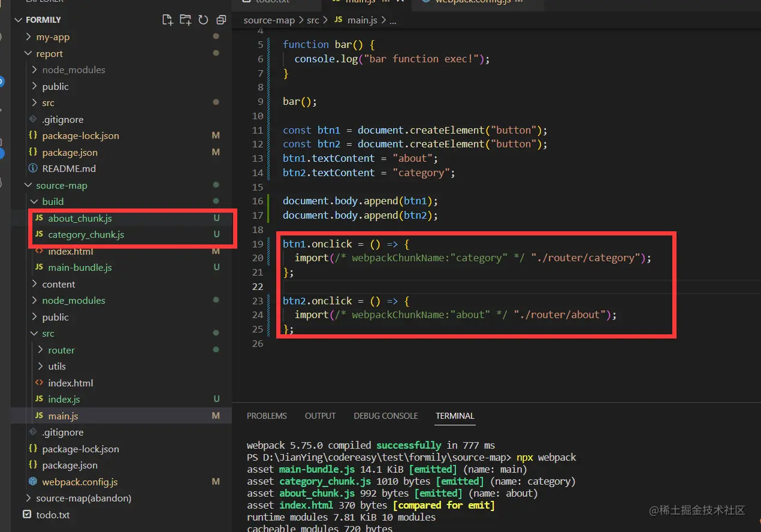The image size is (761, 532).
Task: Open the DEBUG CONSOLE panel tab
Action: (x=386, y=416)
